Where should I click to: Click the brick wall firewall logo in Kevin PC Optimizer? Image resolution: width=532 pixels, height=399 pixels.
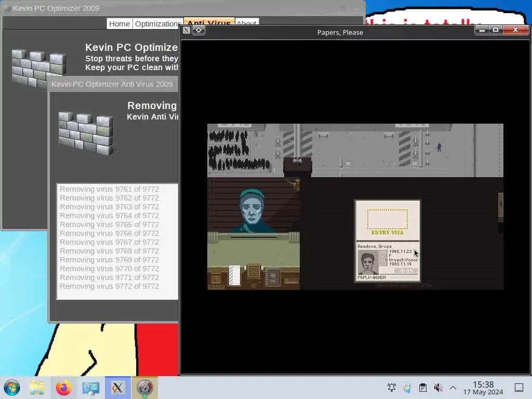(38, 69)
